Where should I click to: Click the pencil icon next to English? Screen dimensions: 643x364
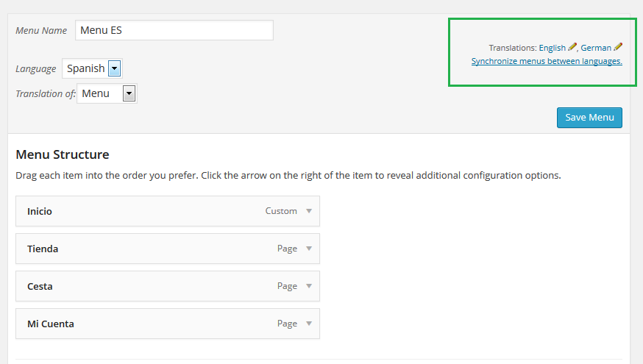pos(572,47)
